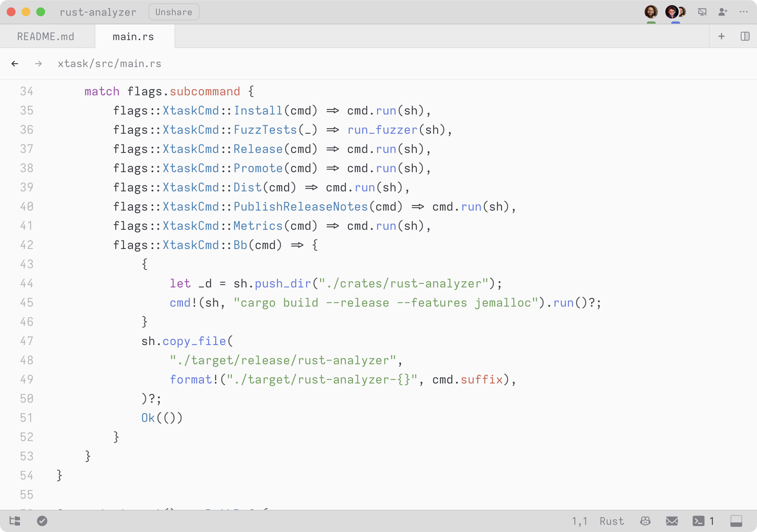This screenshot has height=532, width=757.
Task: Click the match keyword on line 34
Action: pos(102,91)
